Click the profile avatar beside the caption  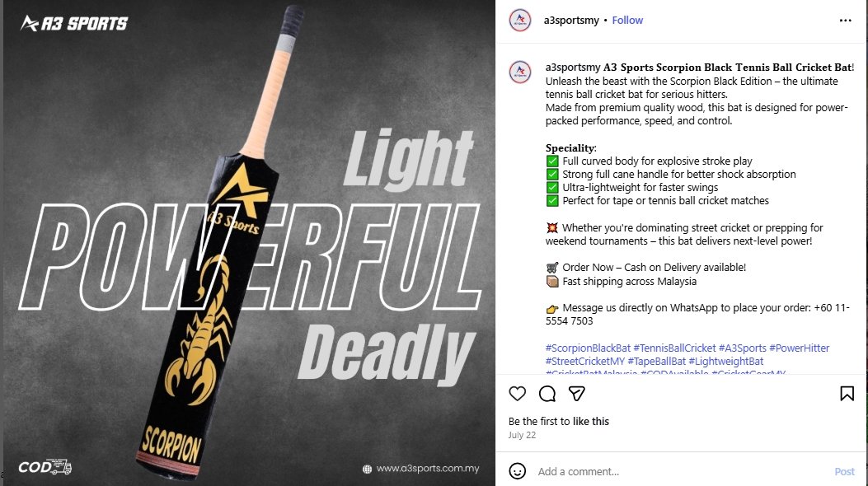tap(519, 71)
